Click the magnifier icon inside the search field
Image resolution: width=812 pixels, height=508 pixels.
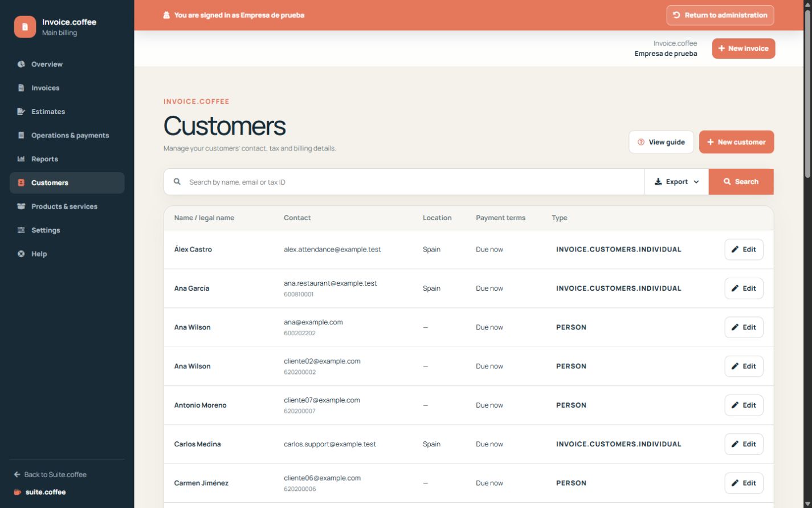click(x=177, y=182)
